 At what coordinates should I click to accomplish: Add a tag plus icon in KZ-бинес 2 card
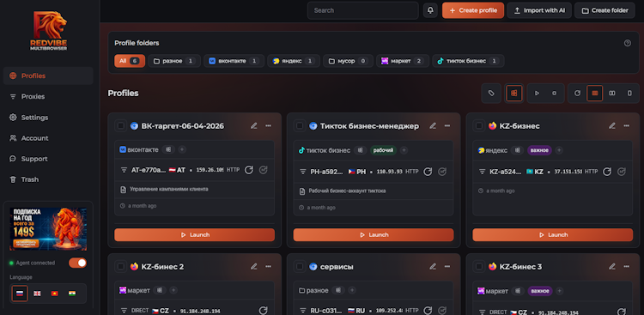tap(173, 290)
